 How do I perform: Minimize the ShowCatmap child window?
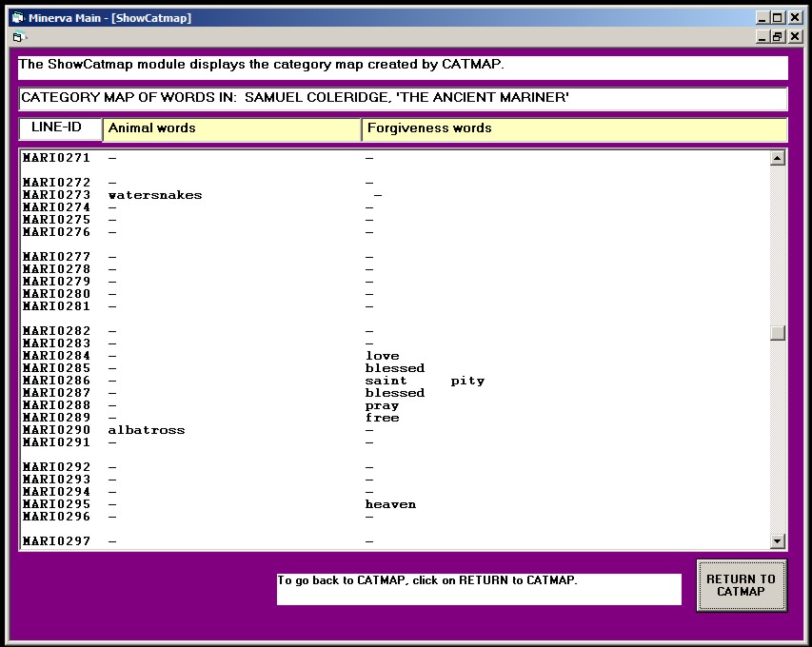762,36
